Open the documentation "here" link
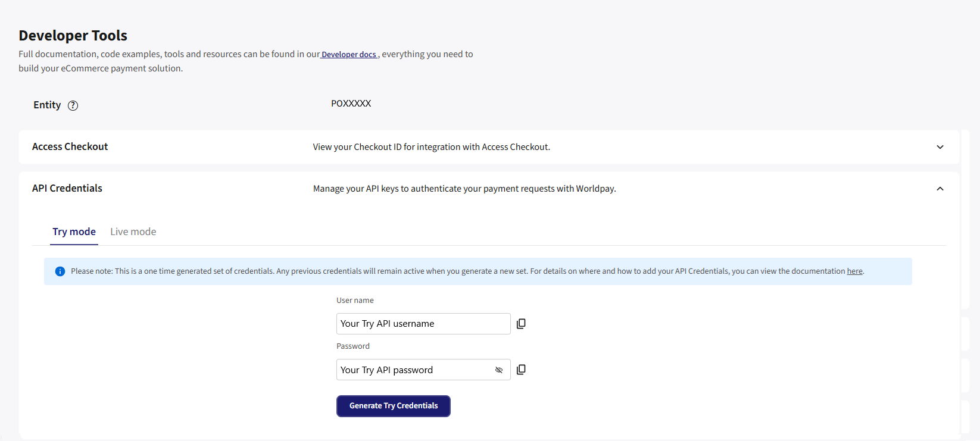 (854, 271)
